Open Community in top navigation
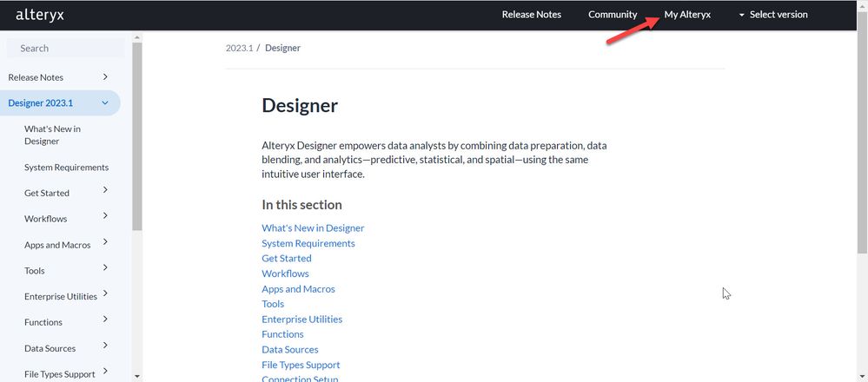868x382 pixels. coord(613,15)
